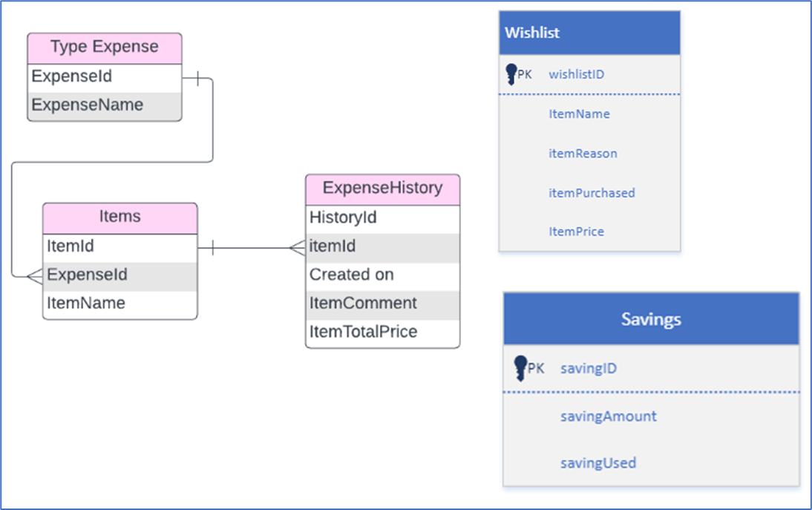Select the Items table header
The width and height of the screenshot is (812, 510).
pyautogui.click(x=120, y=217)
